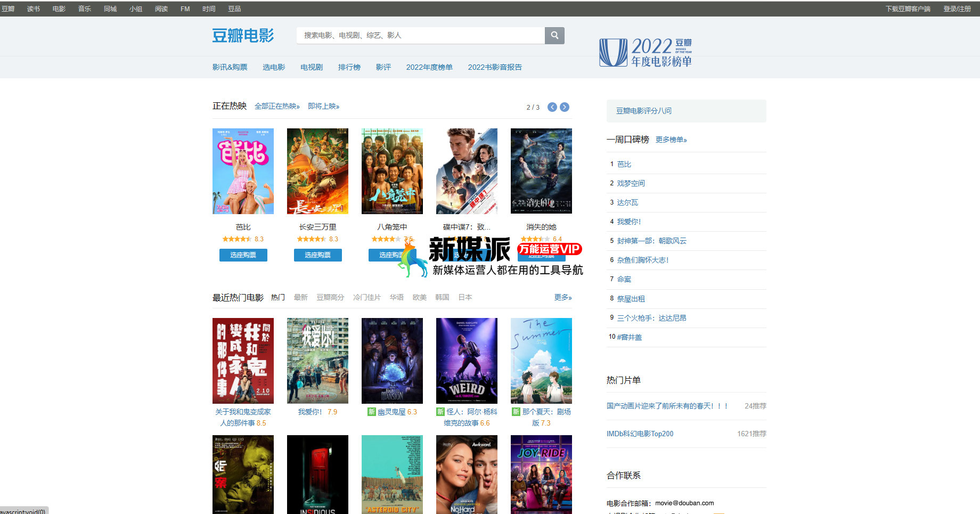Open the Asteroid City movie poster

point(392,475)
